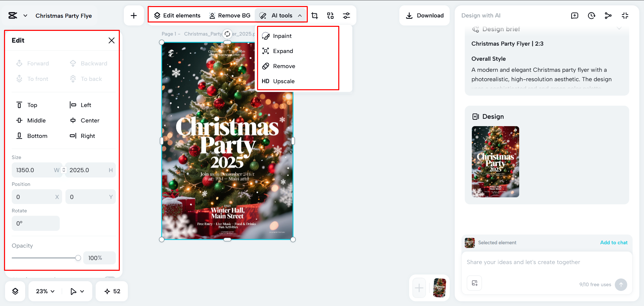Image resolution: width=644 pixels, height=306 pixels.
Task: Click the regenerate icon above the flyer
Action: 227,34
